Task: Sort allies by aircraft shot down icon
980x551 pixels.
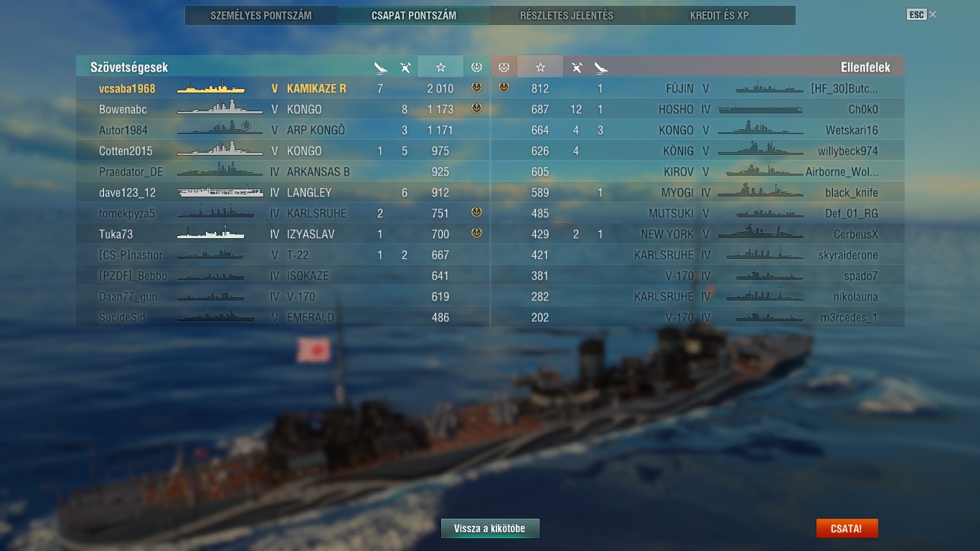Action: pos(405,67)
